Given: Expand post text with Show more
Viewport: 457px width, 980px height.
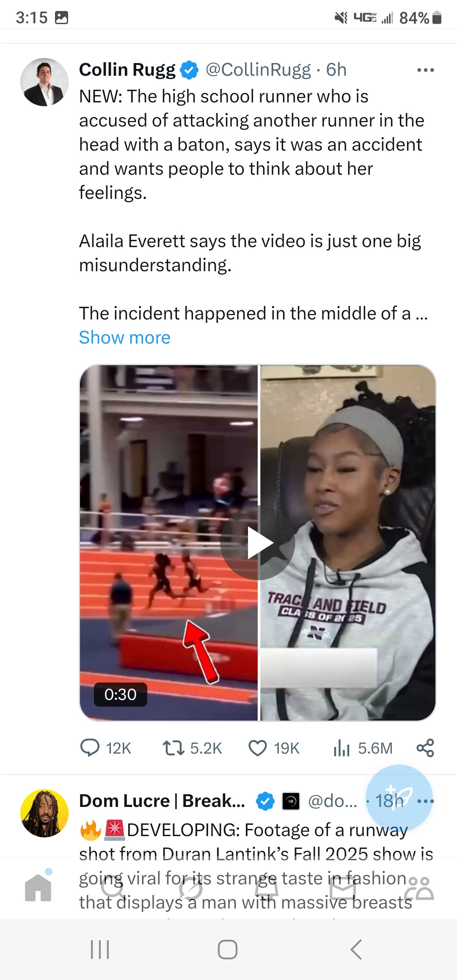Looking at the screenshot, I should [x=125, y=338].
